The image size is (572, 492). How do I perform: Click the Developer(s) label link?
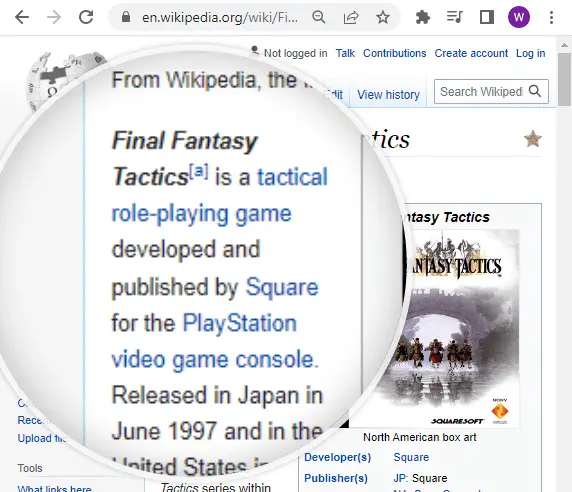pyautogui.click(x=337, y=457)
